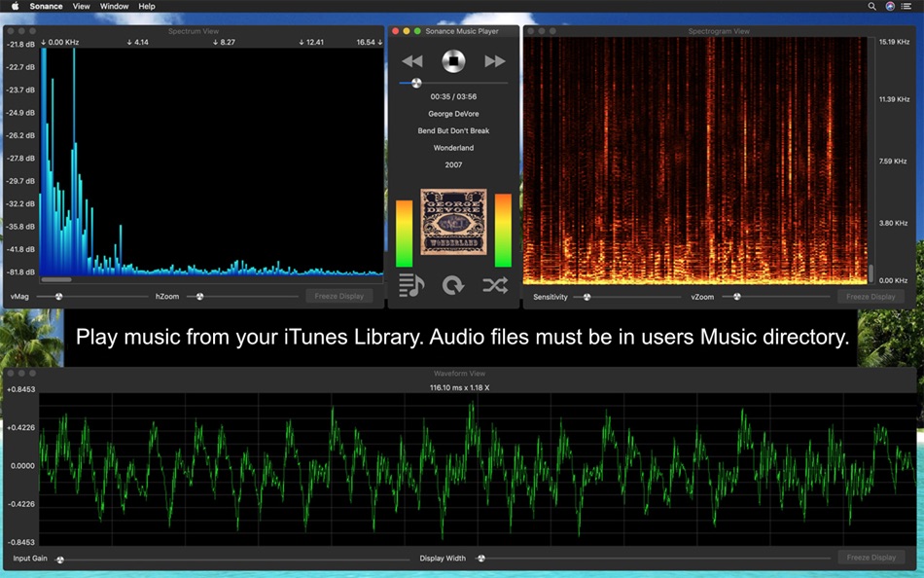Open Notification Center icon
This screenshot has width=924, height=578.
click(x=906, y=7)
